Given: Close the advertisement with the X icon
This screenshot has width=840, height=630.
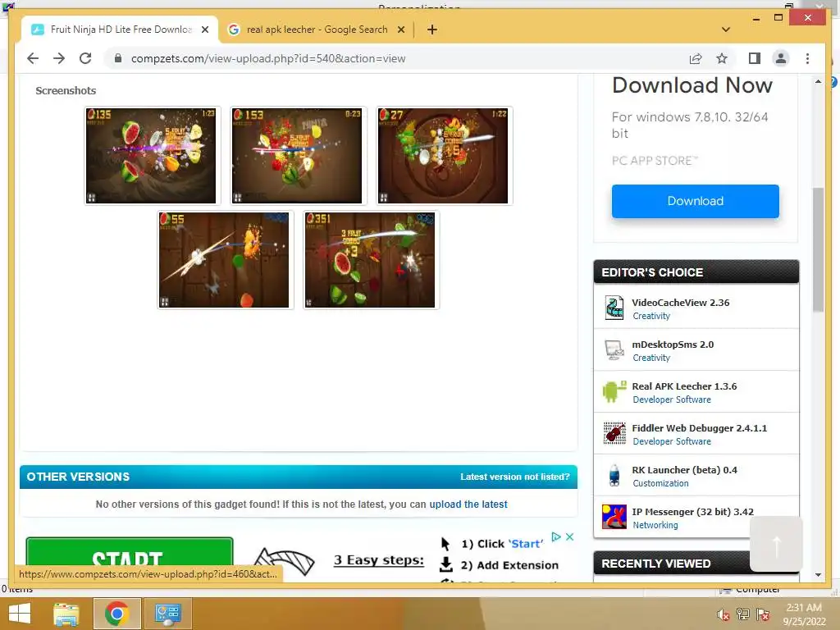Looking at the screenshot, I should 569,536.
